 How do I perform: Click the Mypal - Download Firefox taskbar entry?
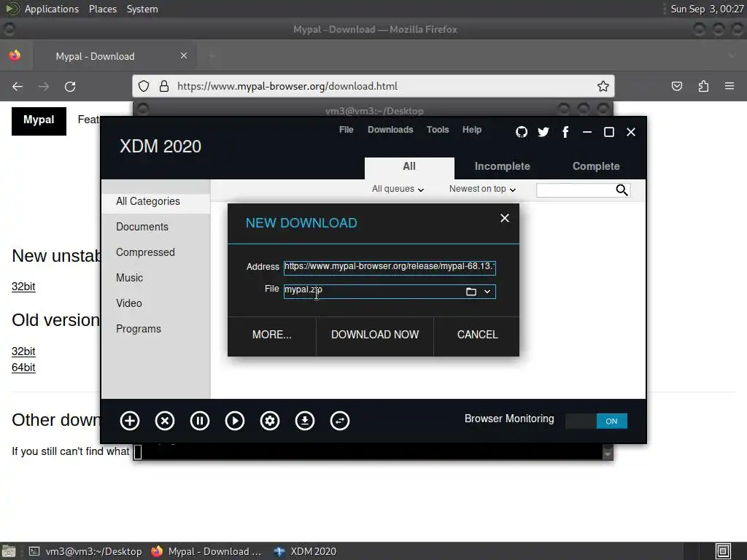(x=206, y=551)
